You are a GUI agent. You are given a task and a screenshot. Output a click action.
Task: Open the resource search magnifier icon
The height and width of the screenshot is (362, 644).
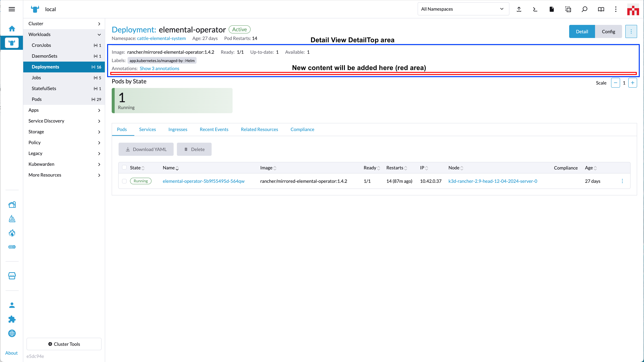tap(585, 9)
